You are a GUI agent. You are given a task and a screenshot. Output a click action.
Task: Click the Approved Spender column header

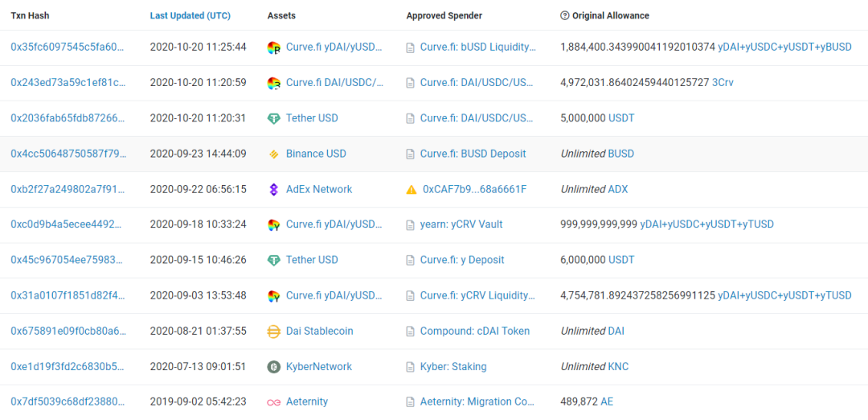coord(444,15)
